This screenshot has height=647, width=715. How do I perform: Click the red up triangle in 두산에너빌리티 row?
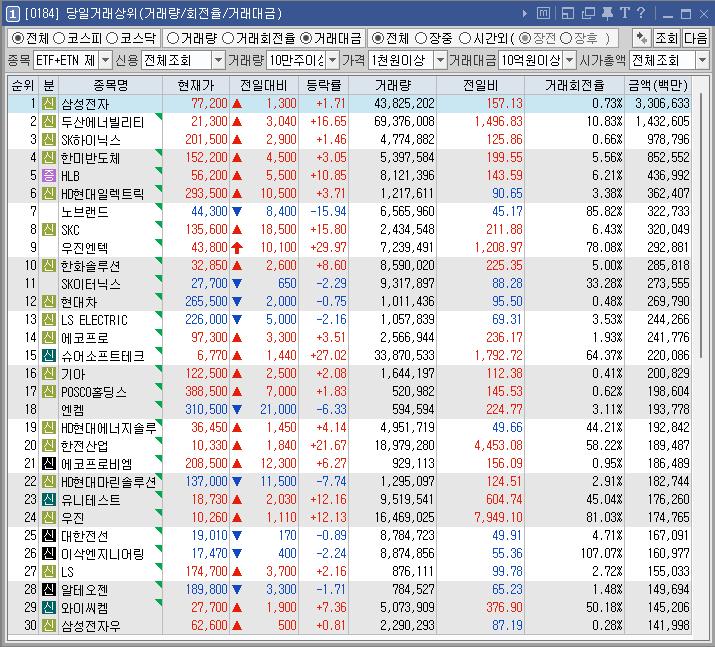coord(237,121)
